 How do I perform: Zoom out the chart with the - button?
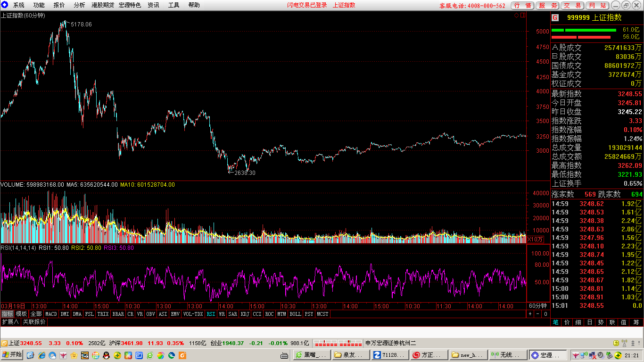point(537,314)
